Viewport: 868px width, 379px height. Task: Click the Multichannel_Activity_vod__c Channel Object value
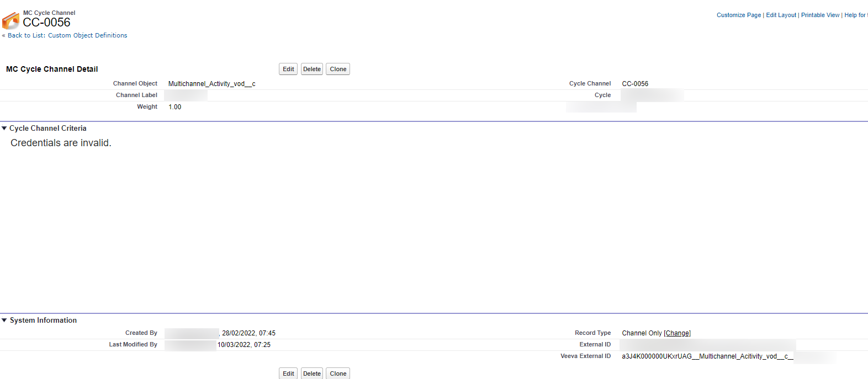click(211, 84)
